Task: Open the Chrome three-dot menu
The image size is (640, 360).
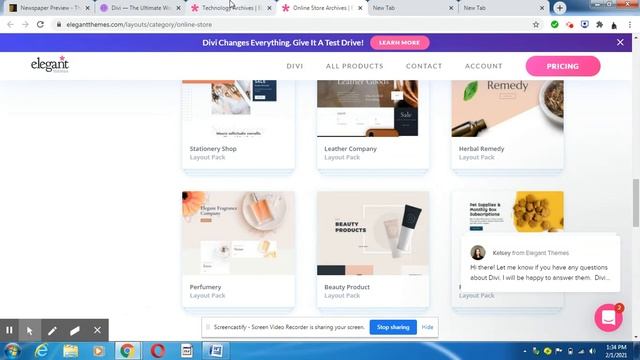Action: coord(630,25)
